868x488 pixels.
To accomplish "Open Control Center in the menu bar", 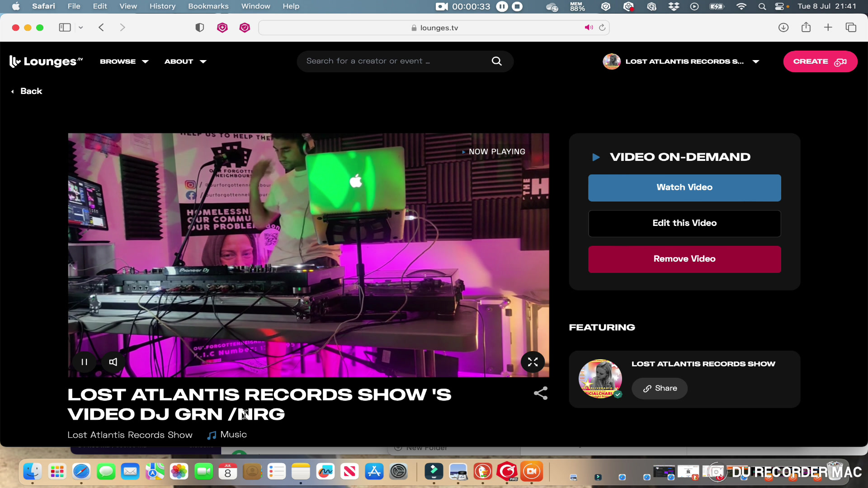I will (x=779, y=6).
